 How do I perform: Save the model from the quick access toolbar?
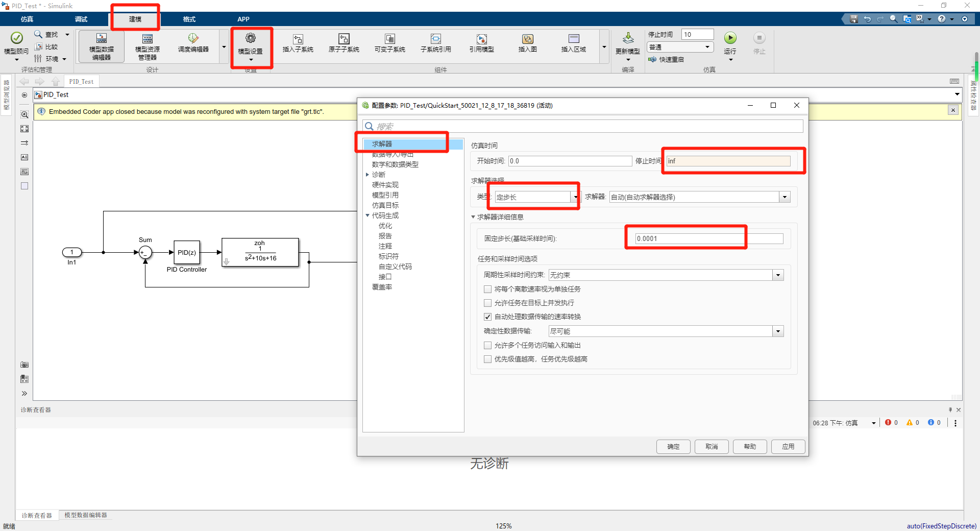(854, 19)
